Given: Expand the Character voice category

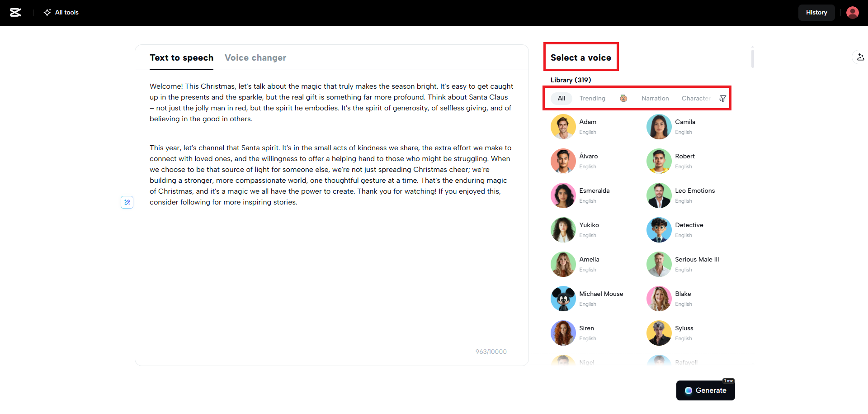Looking at the screenshot, I should pyautogui.click(x=696, y=98).
